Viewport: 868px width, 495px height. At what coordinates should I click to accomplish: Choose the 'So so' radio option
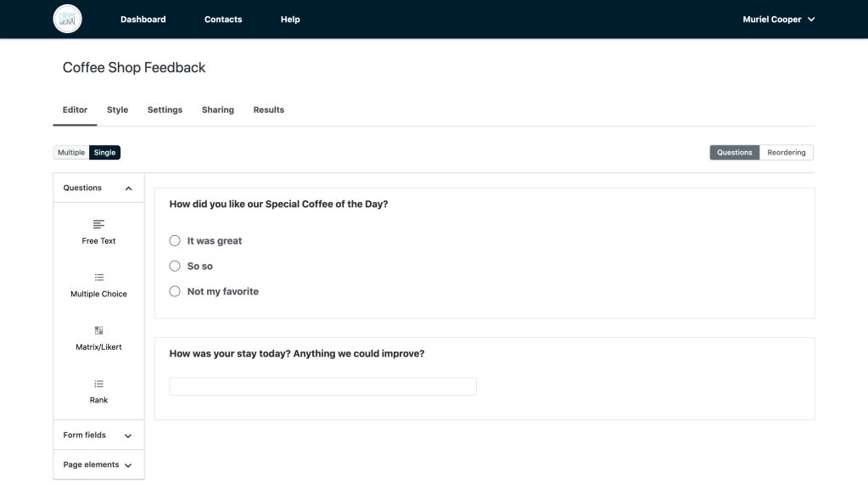(175, 266)
